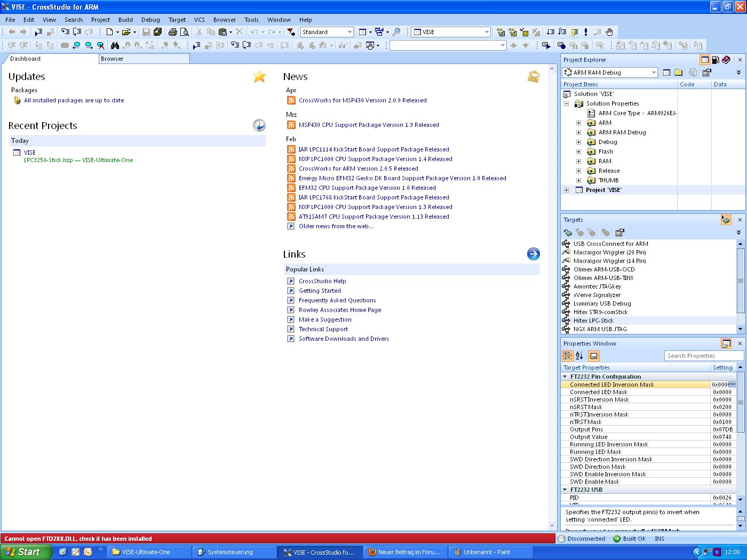Click the red X clear bookmarks icon
The width and height of the screenshot is (747, 560).
(100, 45)
